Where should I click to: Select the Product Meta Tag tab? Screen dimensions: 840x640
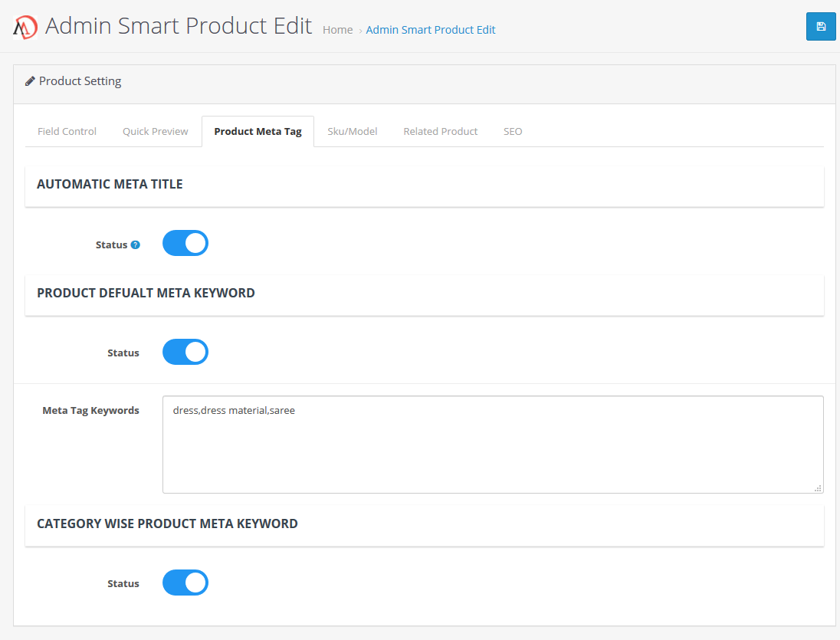pos(258,131)
